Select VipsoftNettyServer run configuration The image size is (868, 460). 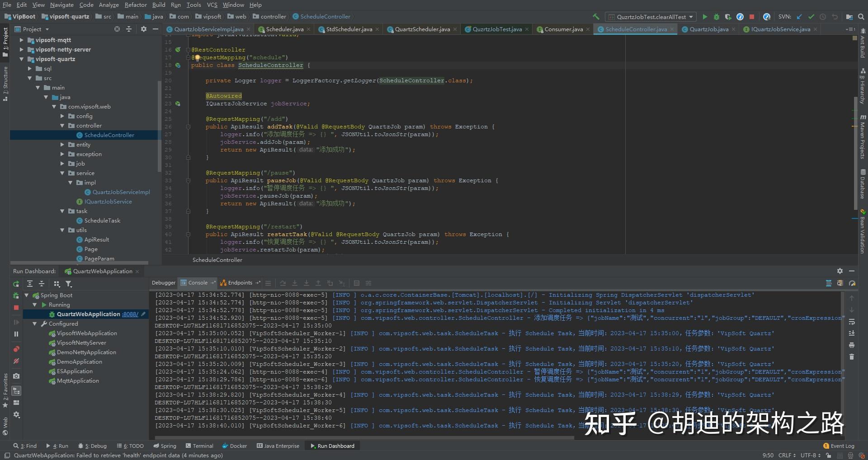(81, 343)
